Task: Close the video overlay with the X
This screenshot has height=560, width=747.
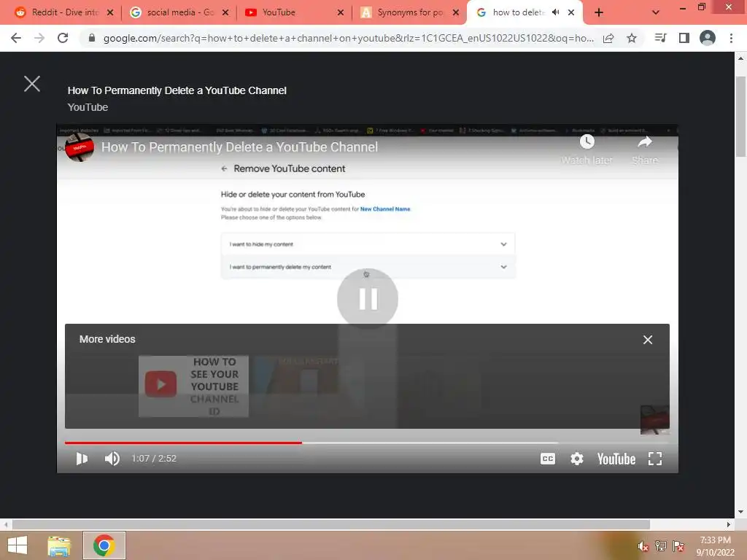Action: pyautogui.click(x=32, y=84)
